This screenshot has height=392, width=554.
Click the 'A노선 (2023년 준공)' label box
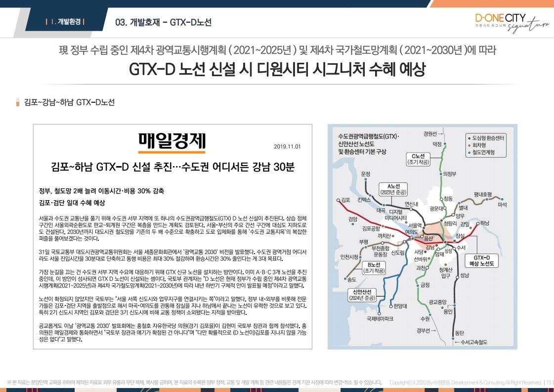point(393,189)
